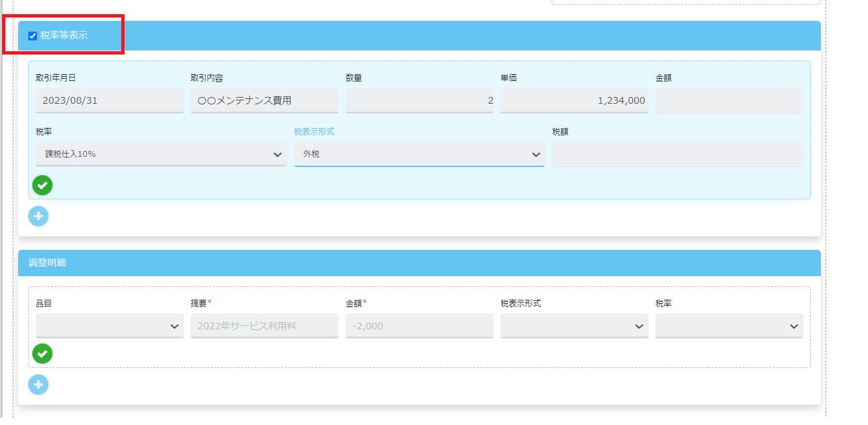Click the 取引年月日 field with 2023/08/31

pos(110,100)
